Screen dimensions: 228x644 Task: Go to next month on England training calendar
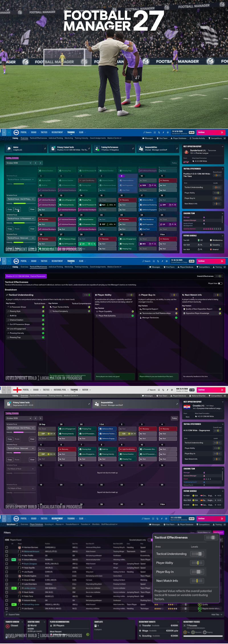point(40,418)
